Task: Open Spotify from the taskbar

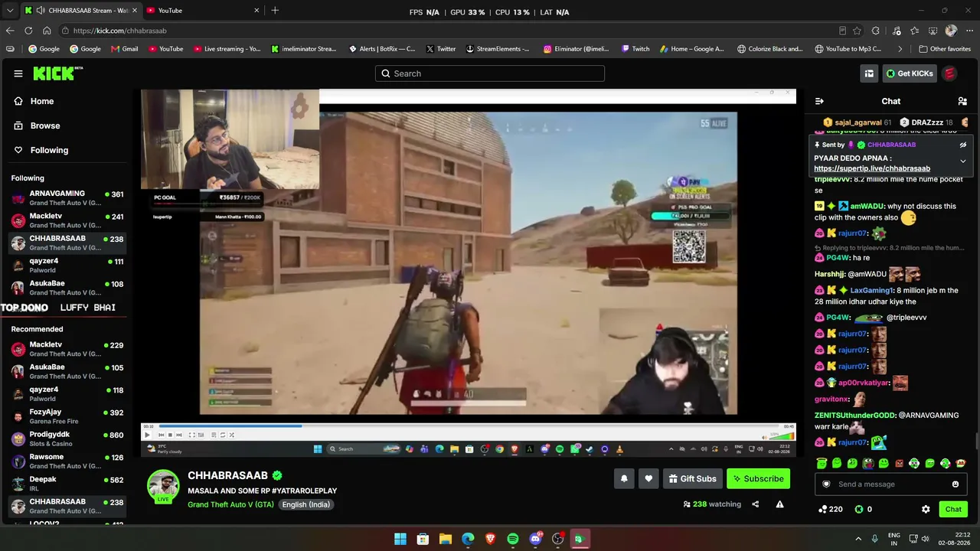Action: 513,539
